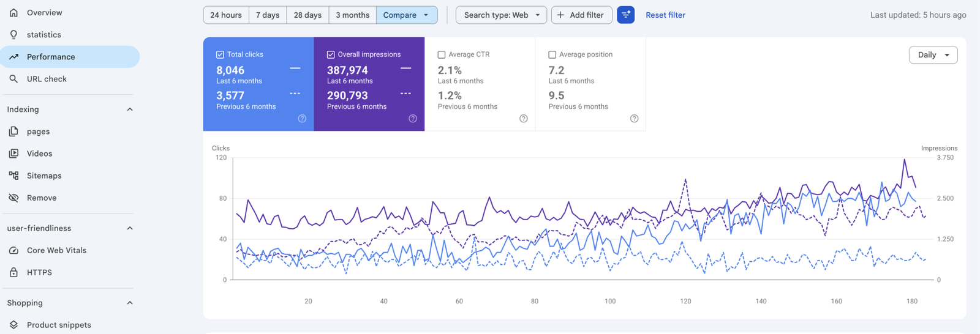Select the 7 days range tab
Image resolution: width=980 pixels, height=334 pixels.
(x=268, y=15)
